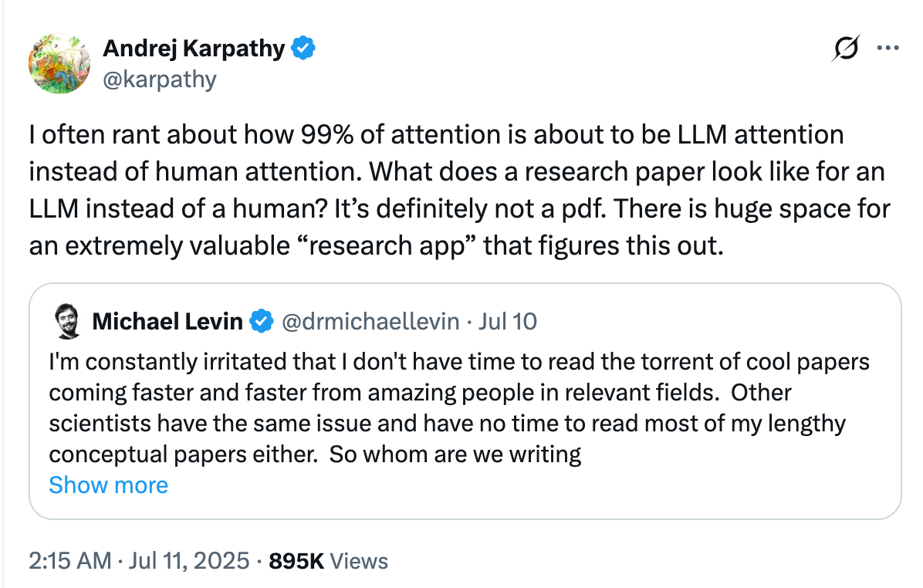The height and width of the screenshot is (588, 923).
Task: Open Andrej Karpathy's profile name link
Action: (194, 49)
